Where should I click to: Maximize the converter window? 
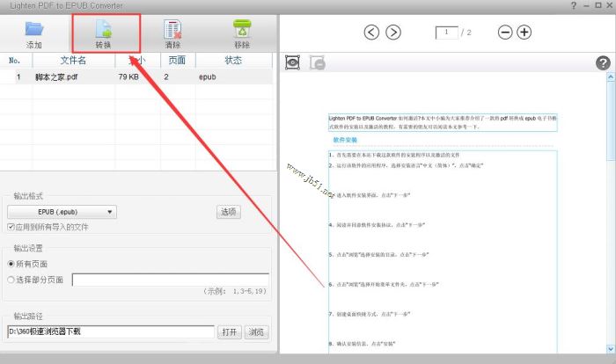pyautogui.click(x=598, y=5)
